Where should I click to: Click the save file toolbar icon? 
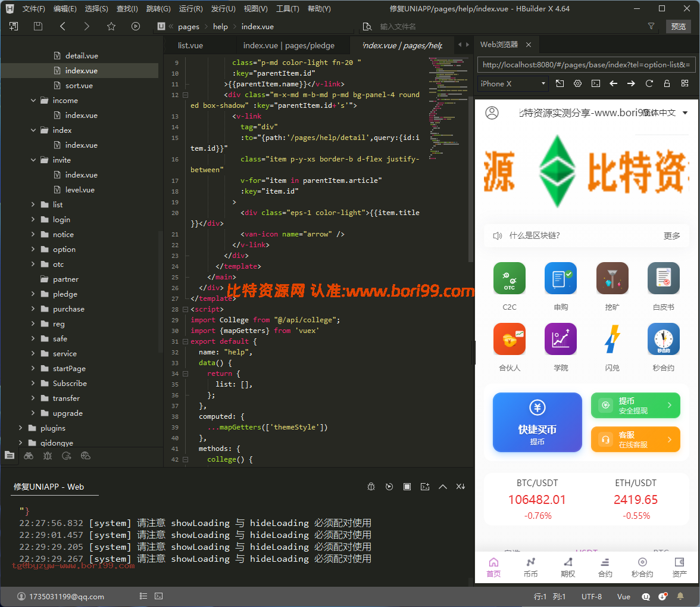pyautogui.click(x=38, y=26)
